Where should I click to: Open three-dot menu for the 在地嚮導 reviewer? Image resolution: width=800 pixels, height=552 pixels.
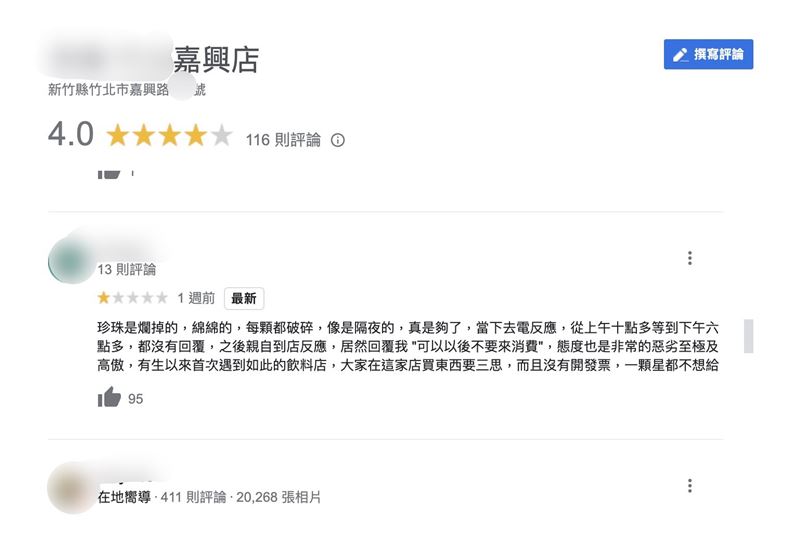click(690, 485)
